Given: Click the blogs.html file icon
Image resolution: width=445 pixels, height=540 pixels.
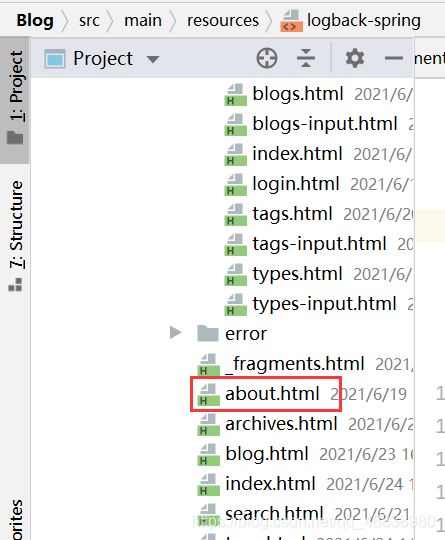Looking at the screenshot, I should click(236, 94).
